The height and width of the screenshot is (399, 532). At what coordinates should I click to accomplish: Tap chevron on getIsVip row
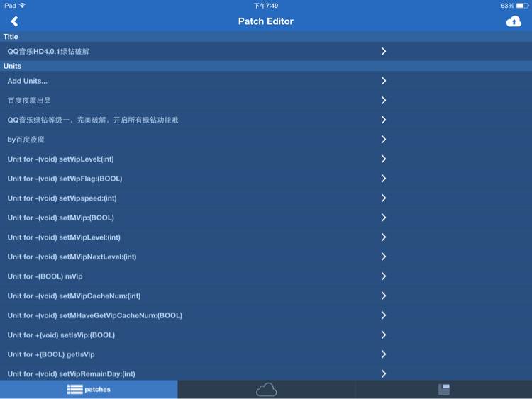[383, 354]
